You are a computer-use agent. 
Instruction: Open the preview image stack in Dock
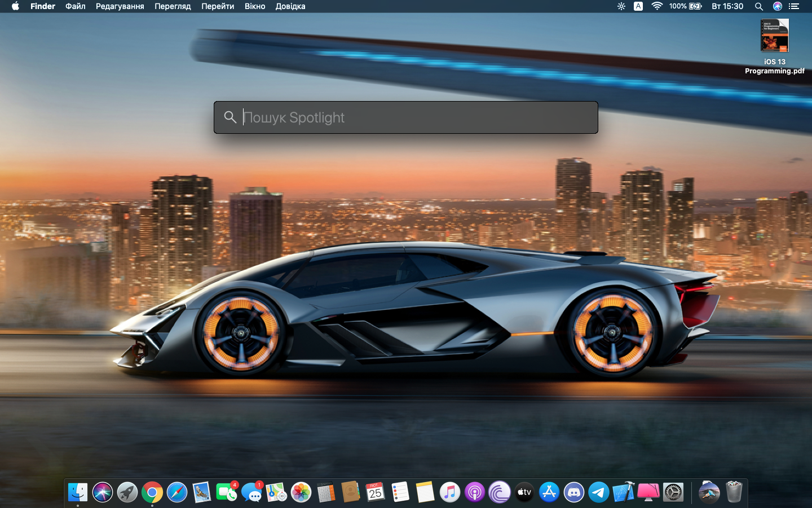click(709, 492)
